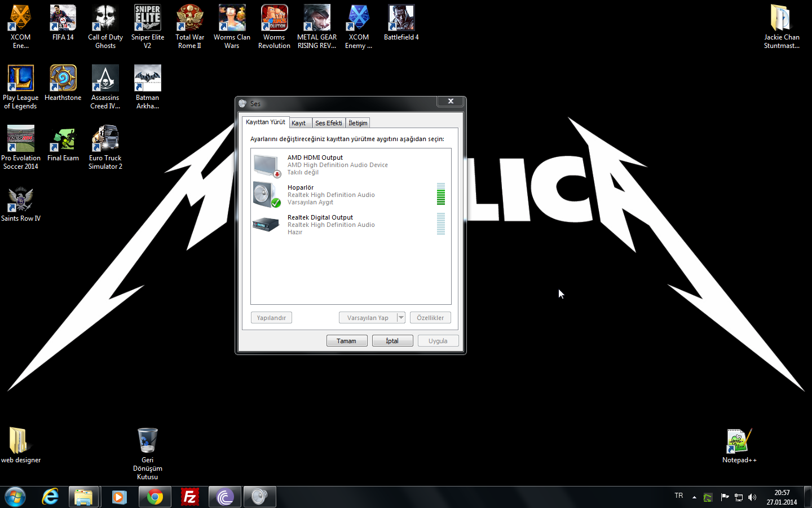Screen dimensions: 812x508
Task: Click the Tamam button
Action: [347, 341]
